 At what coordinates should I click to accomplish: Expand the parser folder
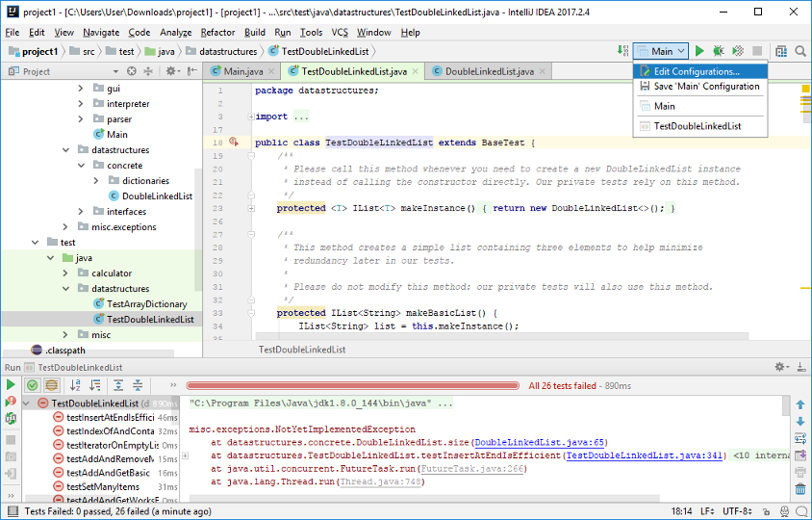coord(80,118)
